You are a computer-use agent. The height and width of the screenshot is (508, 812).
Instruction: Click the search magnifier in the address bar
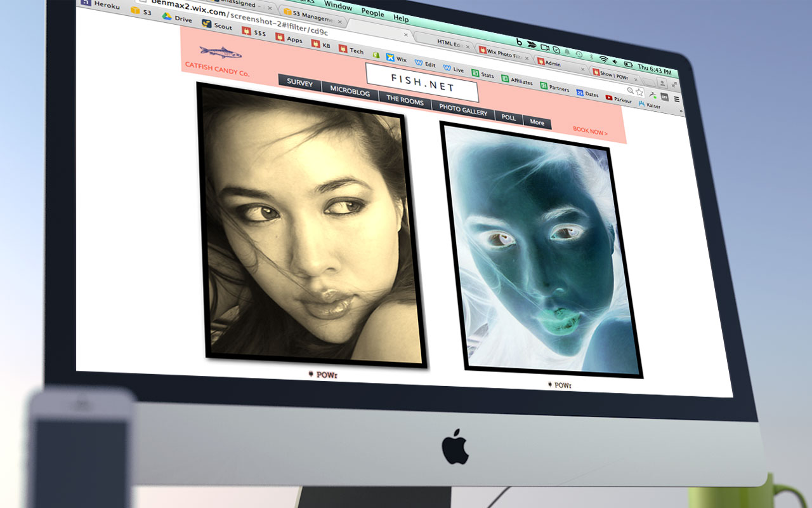point(629,90)
